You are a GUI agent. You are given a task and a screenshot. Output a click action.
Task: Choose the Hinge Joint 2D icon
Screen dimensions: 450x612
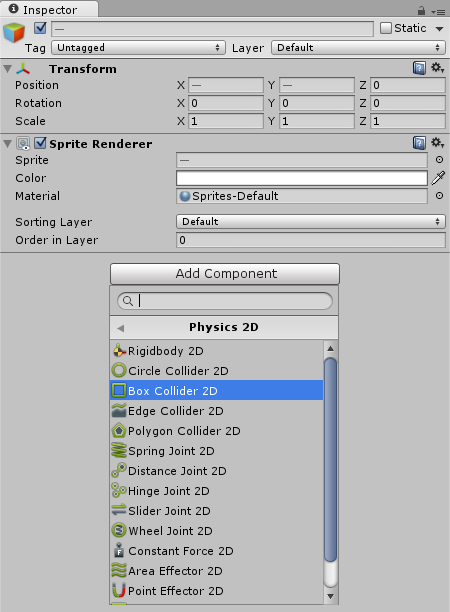[x=119, y=490]
